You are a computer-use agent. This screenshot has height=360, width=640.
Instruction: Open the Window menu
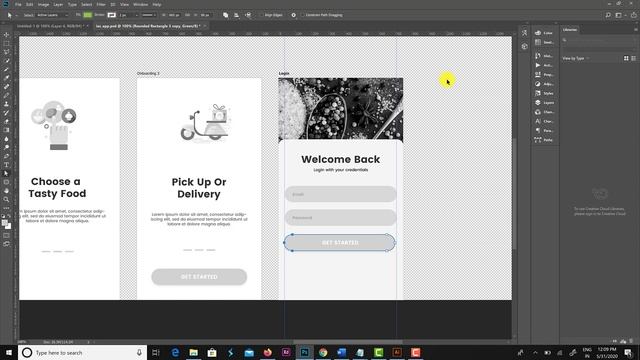[x=140, y=4]
